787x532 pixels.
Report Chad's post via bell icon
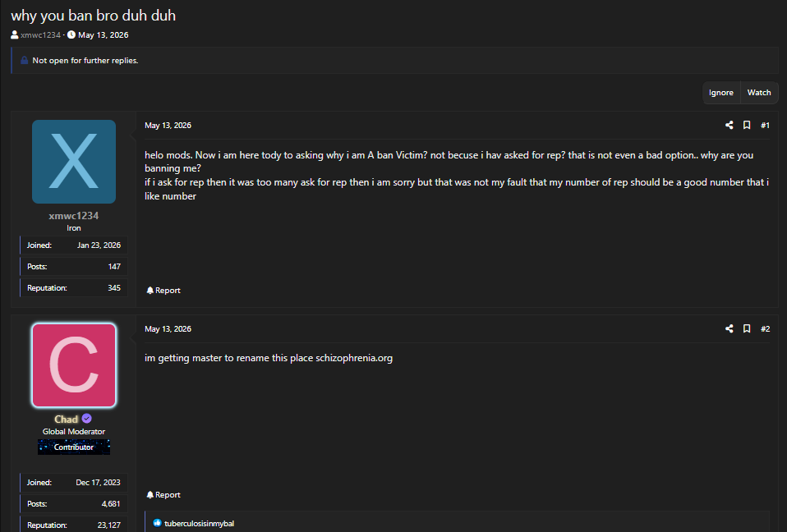(x=150, y=494)
